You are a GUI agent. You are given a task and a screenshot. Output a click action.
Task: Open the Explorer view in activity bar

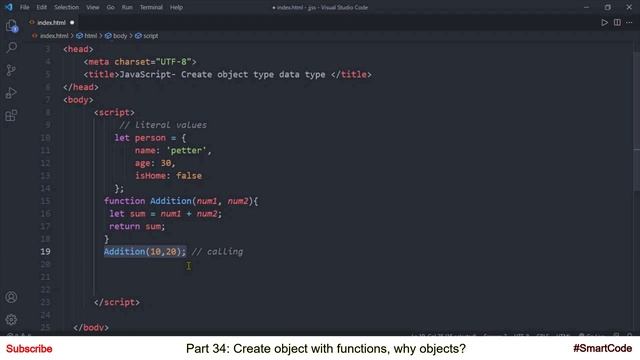[x=11, y=26]
